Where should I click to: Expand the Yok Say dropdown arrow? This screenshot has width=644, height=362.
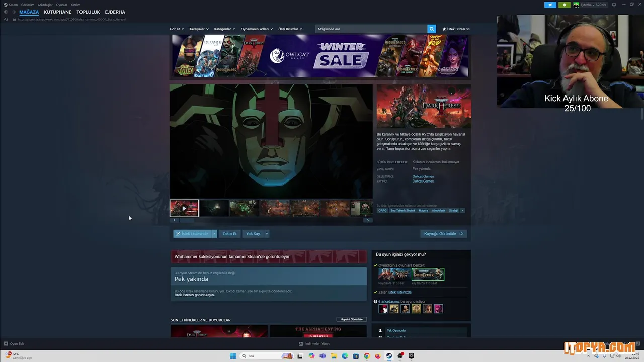click(x=267, y=234)
